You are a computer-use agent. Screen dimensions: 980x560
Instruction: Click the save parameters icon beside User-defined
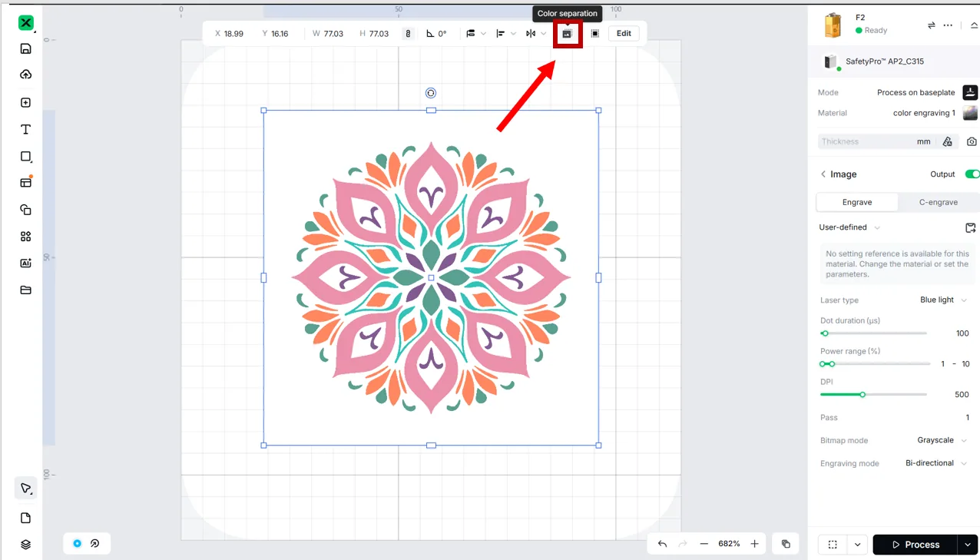tap(970, 227)
